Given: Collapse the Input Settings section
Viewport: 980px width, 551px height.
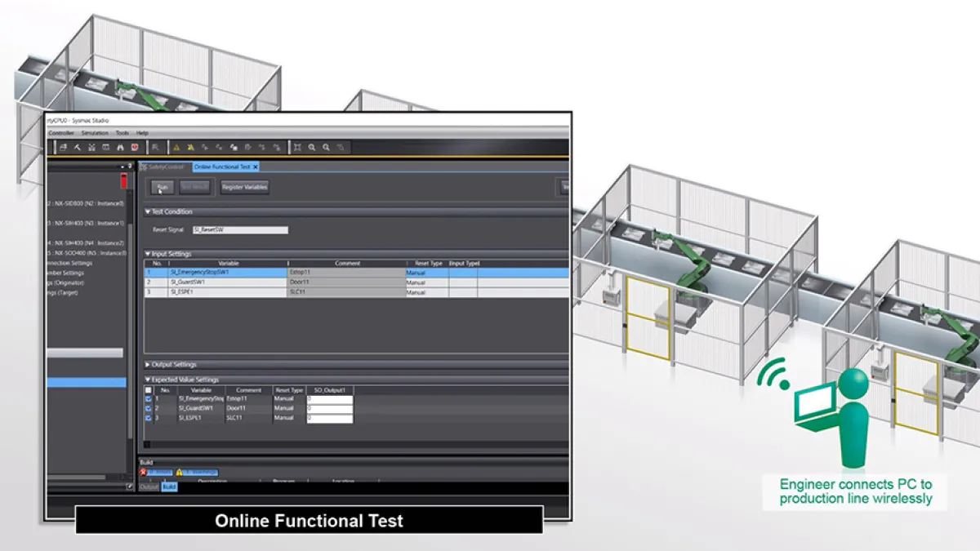Looking at the screenshot, I should (148, 254).
